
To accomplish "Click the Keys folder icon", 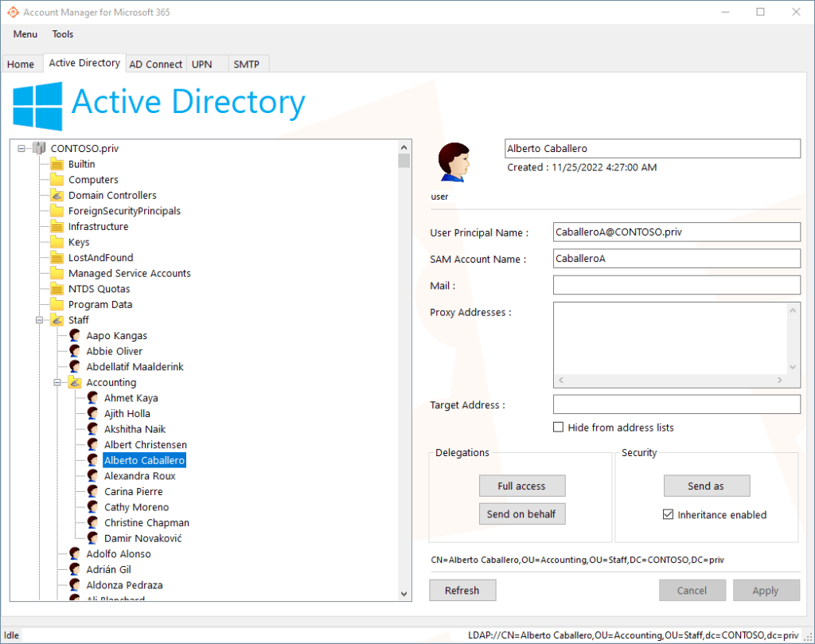I will [x=57, y=242].
